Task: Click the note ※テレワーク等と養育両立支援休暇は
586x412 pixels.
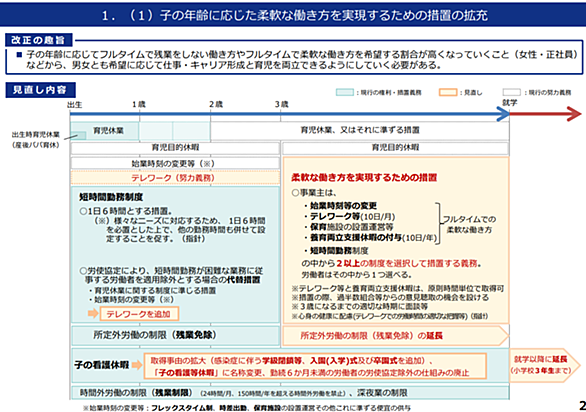Action: (398, 289)
